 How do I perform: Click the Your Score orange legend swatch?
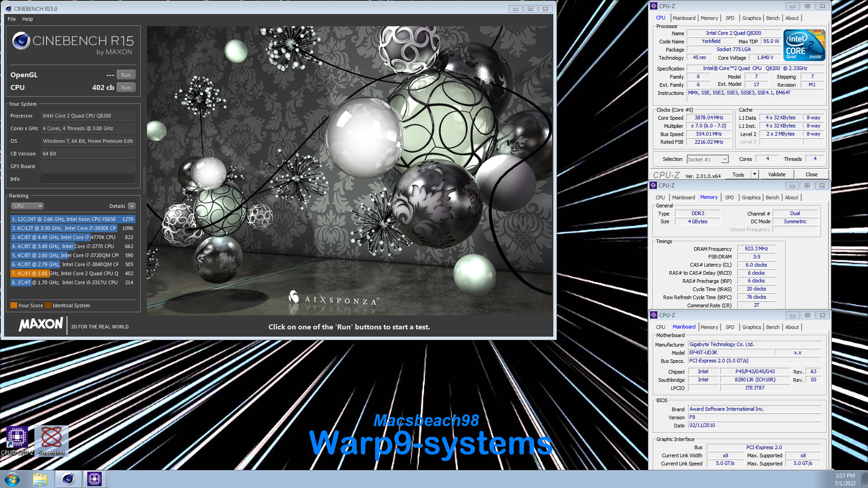(x=14, y=305)
